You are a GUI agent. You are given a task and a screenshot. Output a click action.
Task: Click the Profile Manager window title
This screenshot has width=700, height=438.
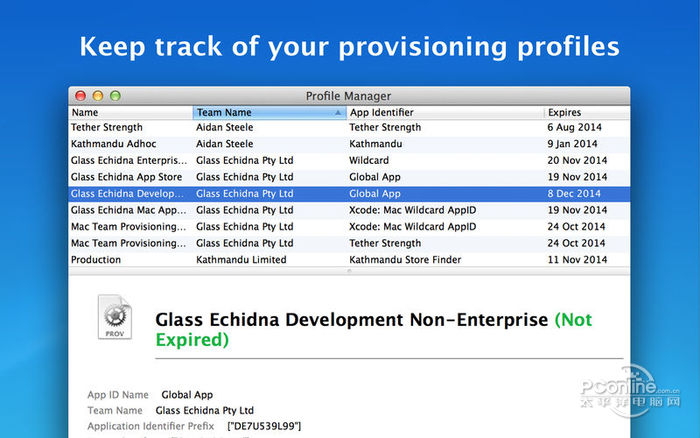pos(348,96)
